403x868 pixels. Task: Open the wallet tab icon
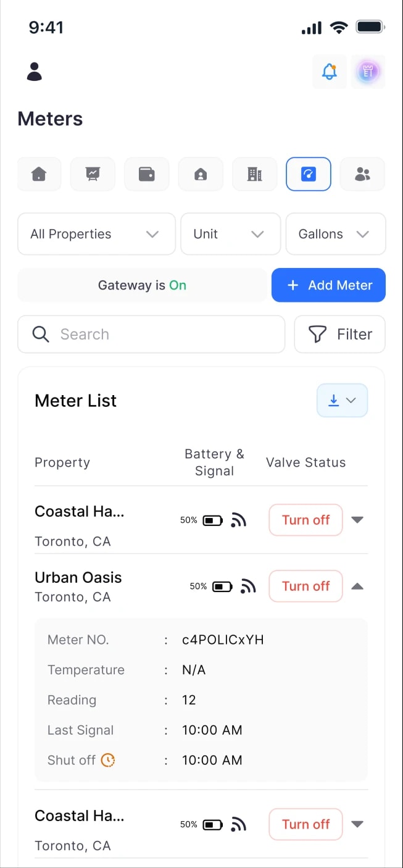[x=147, y=174]
